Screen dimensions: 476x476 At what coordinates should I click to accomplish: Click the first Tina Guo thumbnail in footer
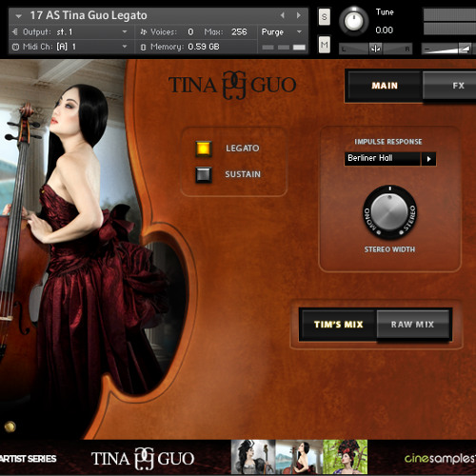point(253,457)
